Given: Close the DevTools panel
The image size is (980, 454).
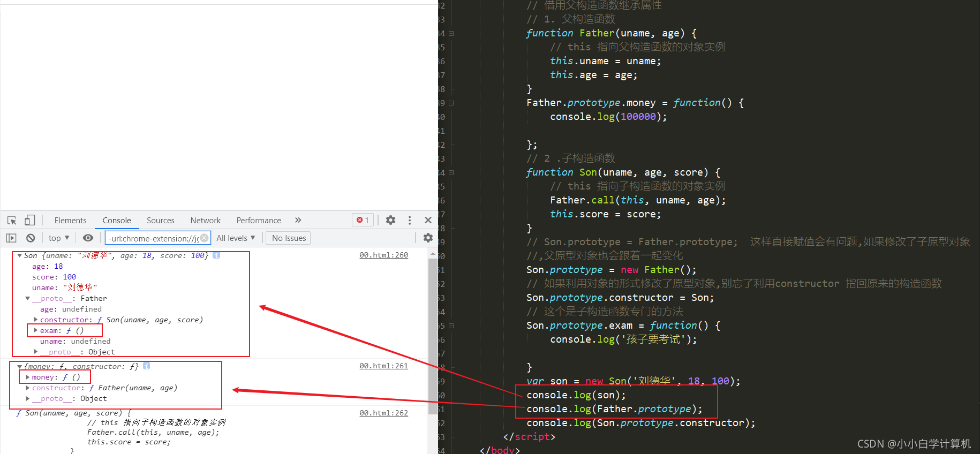Looking at the screenshot, I should pyautogui.click(x=428, y=220).
